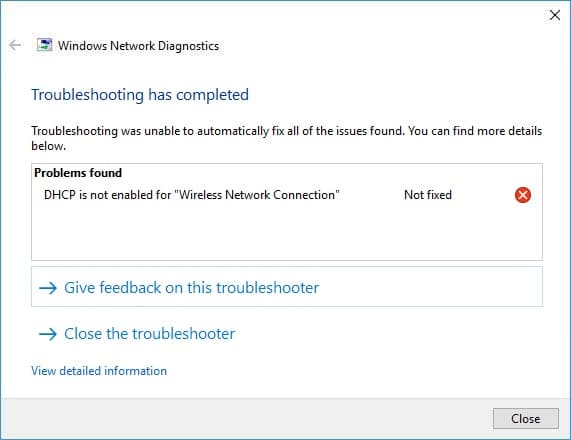
Task: Click the red error icon beside Not fixed
Action: click(523, 195)
